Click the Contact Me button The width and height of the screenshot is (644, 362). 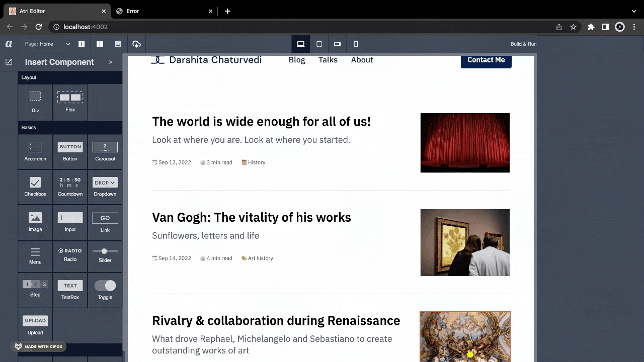[x=486, y=60]
